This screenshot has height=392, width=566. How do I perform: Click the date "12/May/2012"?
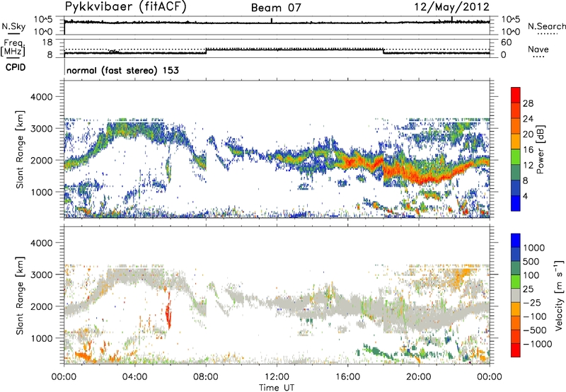(451, 7)
